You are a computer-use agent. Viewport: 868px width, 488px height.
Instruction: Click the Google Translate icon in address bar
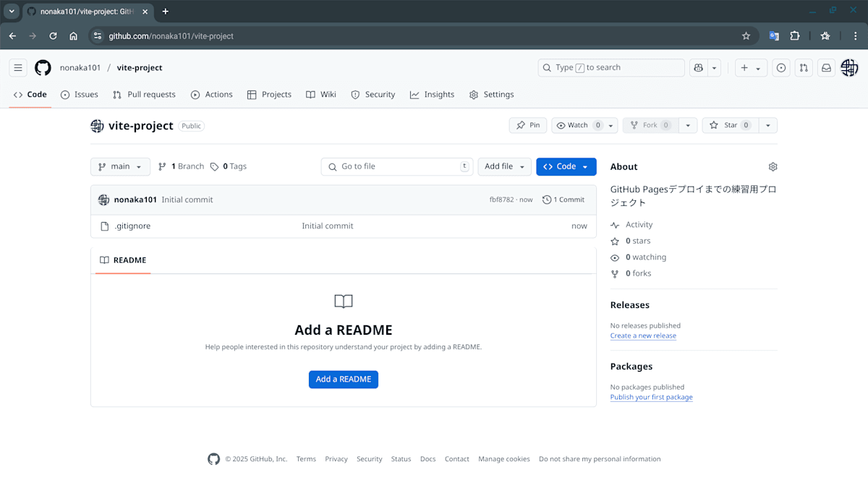tap(774, 36)
